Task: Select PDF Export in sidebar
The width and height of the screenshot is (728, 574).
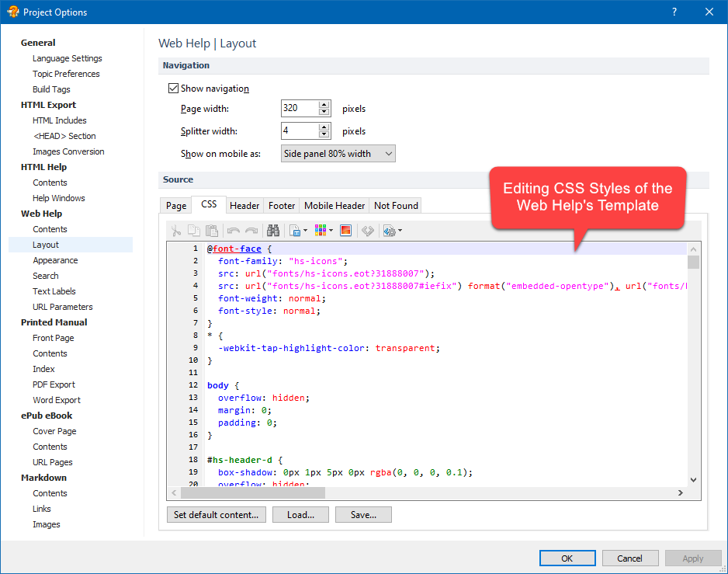Action: (54, 384)
